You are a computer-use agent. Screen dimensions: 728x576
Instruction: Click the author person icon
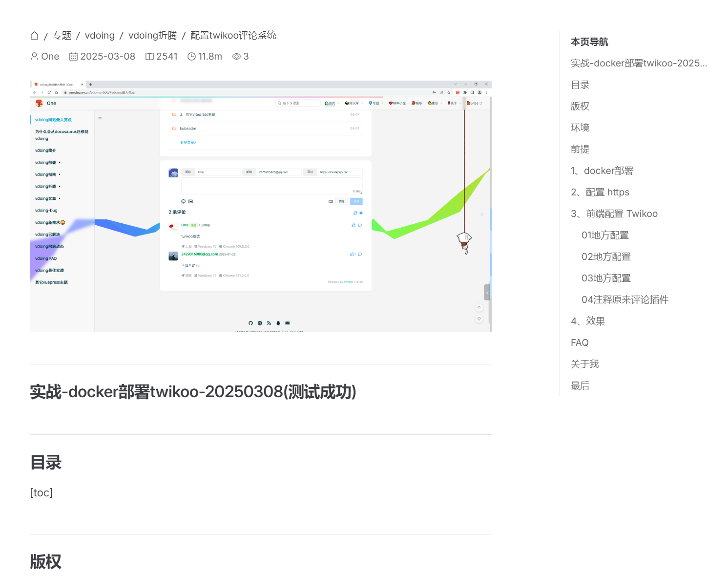(34, 56)
